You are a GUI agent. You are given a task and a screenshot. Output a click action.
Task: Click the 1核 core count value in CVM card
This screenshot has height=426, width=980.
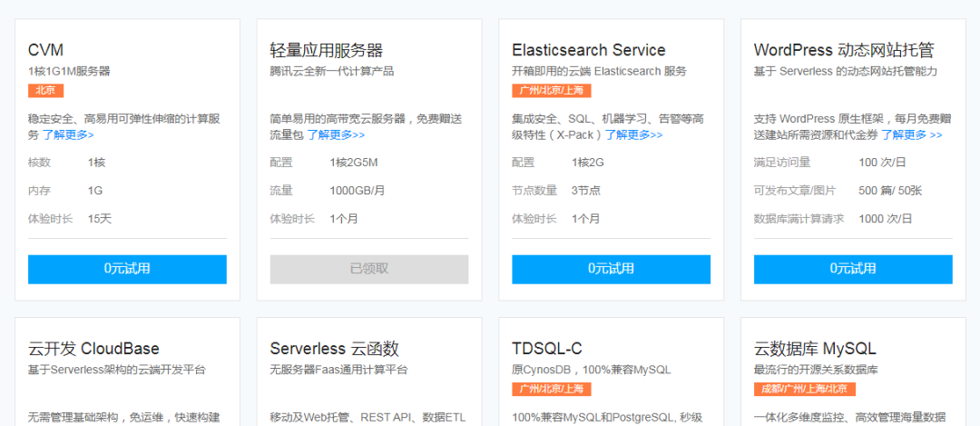96,163
